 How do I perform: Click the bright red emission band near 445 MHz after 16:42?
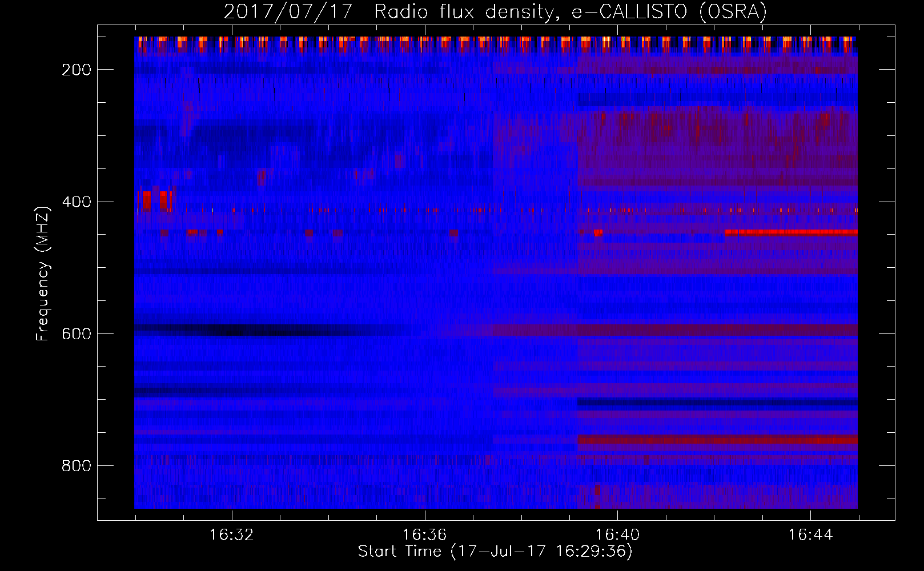point(791,232)
